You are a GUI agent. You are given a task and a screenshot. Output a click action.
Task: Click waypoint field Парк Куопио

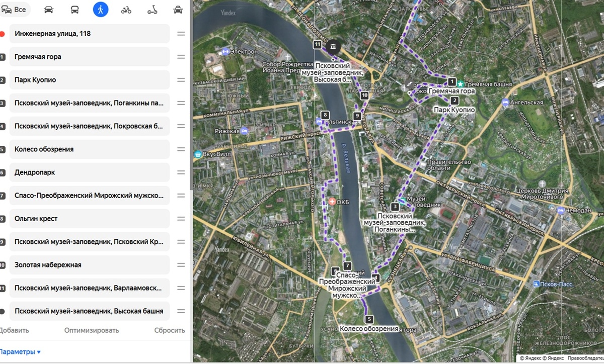[x=90, y=80]
